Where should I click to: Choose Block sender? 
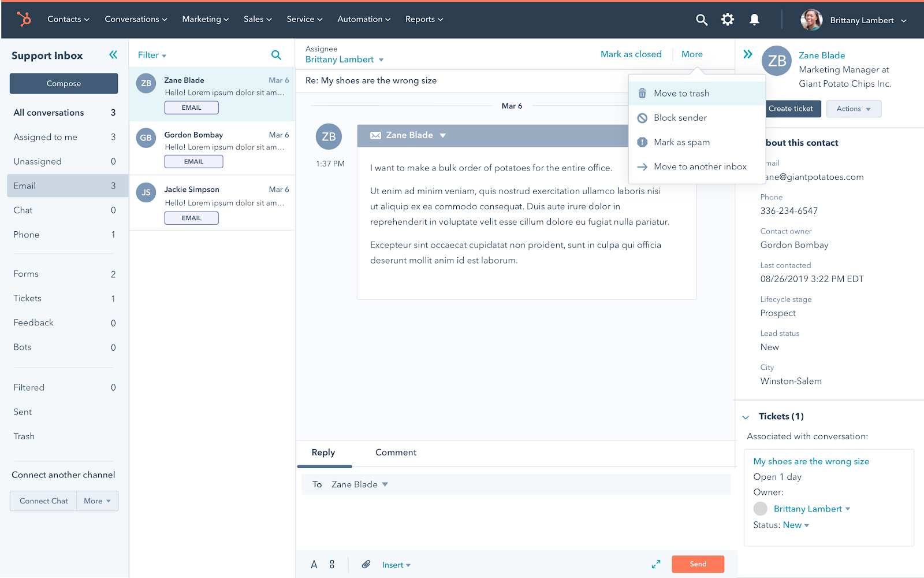[x=697, y=118]
